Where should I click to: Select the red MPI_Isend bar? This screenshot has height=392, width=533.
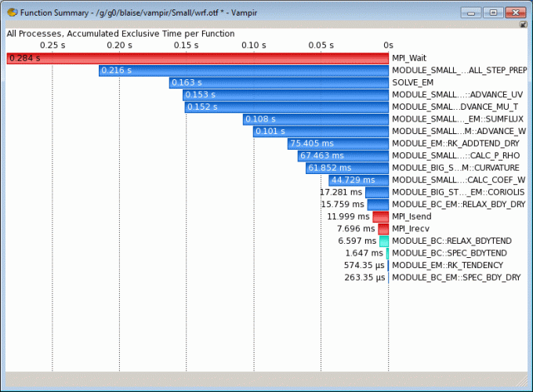point(380,217)
